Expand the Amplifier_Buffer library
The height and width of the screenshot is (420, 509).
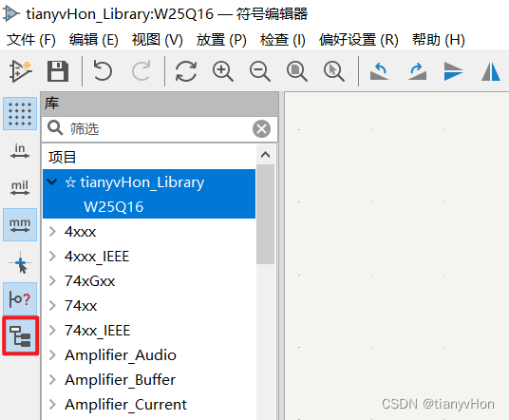click(52, 380)
